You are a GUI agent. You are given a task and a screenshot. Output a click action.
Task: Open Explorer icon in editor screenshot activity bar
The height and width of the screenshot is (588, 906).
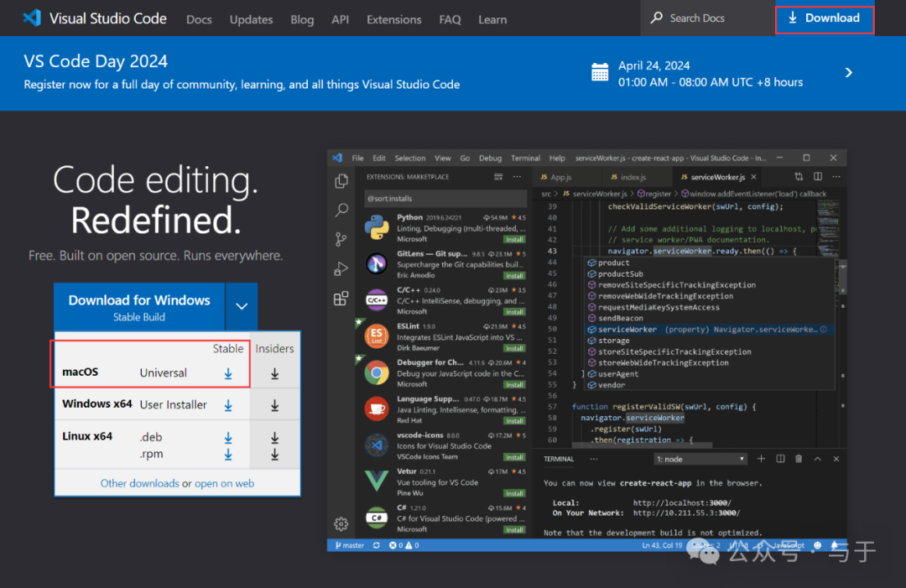click(341, 181)
